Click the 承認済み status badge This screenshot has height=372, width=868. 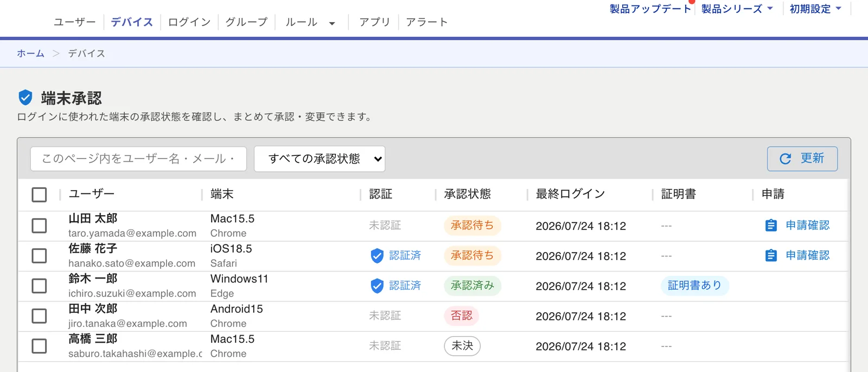coord(472,286)
